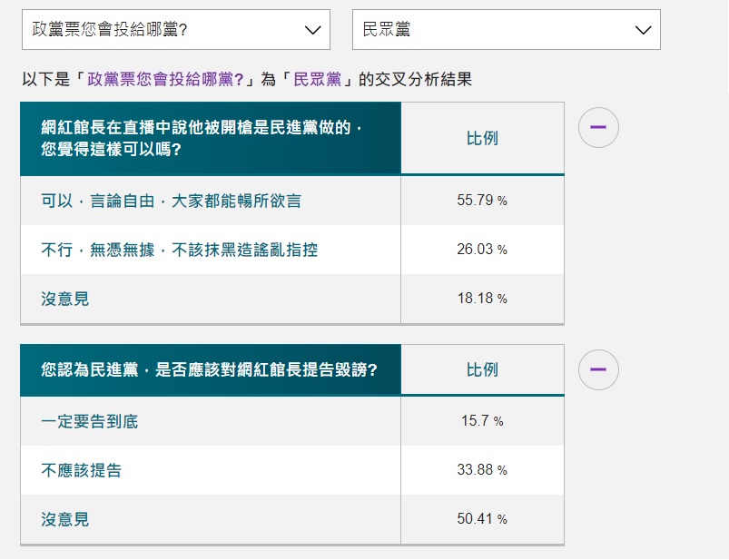Image resolution: width=729 pixels, height=560 pixels.
Task: Collapse the 網紅館長直播 question table
Action: [598, 127]
